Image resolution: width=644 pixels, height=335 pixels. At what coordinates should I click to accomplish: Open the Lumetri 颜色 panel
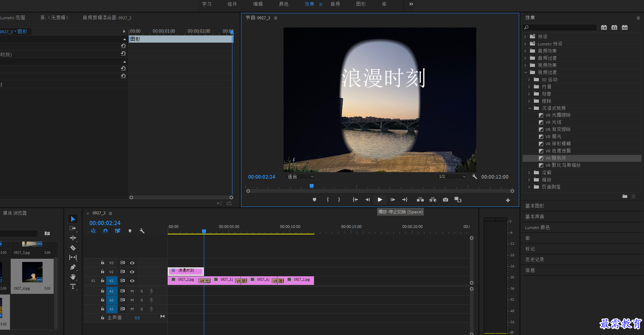[537, 227]
